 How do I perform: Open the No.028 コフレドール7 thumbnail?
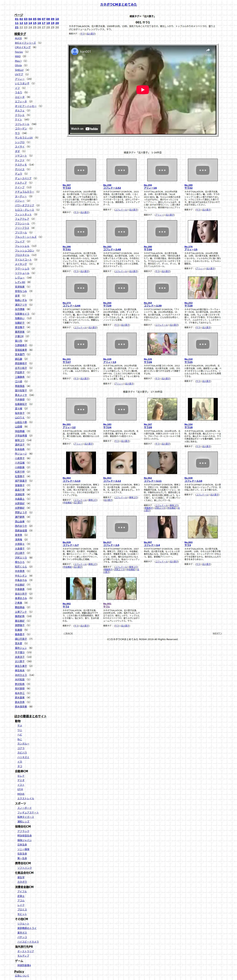(x=81, y=527)
